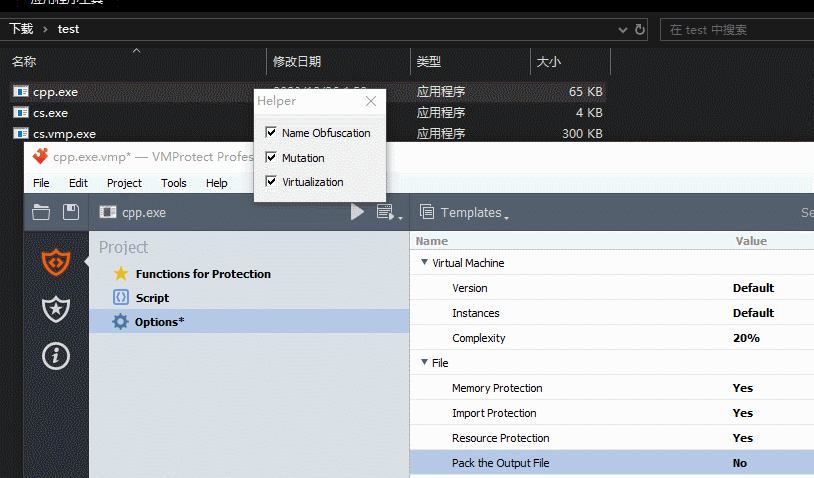814x478 pixels.
Task: Click the Memory Protection option label
Action: [497, 388]
